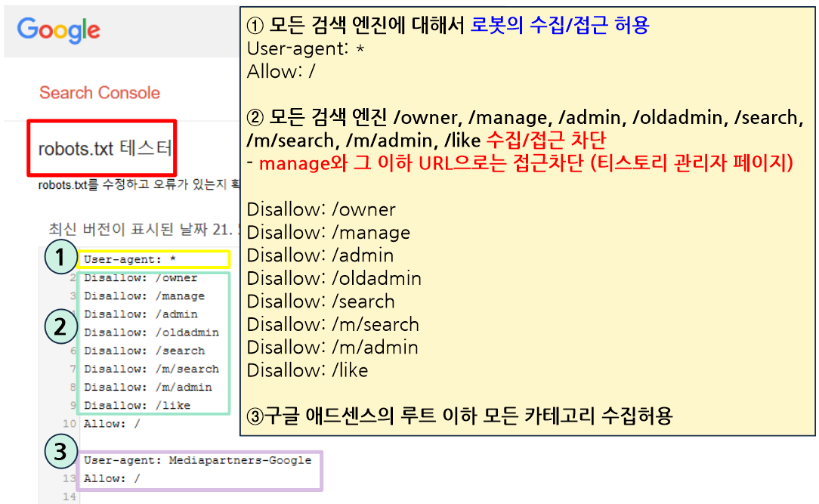Select the 'robots.txt 테스터' heading

pyautogui.click(x=105, y=148)
